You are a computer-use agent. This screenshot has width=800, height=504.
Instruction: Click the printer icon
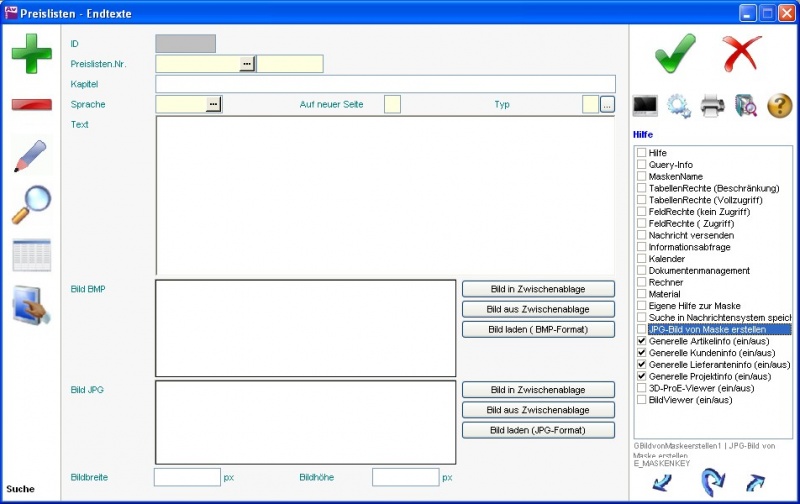pyautogui.click(x=711, y=105)
